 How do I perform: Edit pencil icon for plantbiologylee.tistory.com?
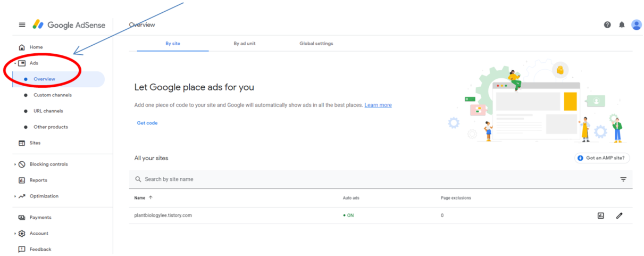point(619,216)
